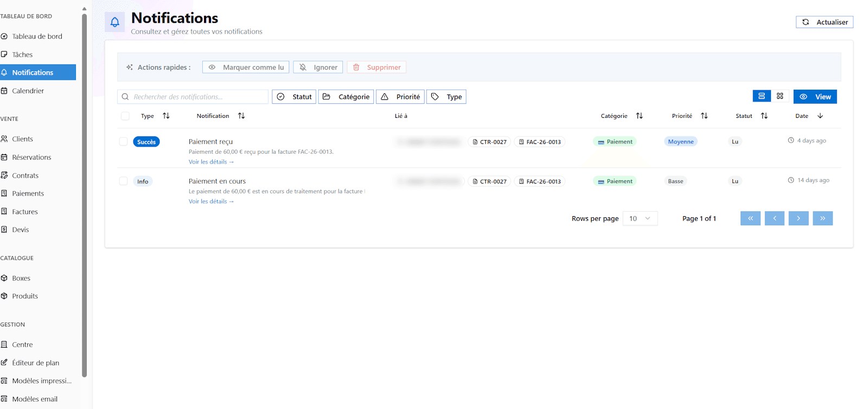The width and height of the screenshot is (868, 409).
Task: Click the bell icon beside Notifications title
Action: click(114, 22)
